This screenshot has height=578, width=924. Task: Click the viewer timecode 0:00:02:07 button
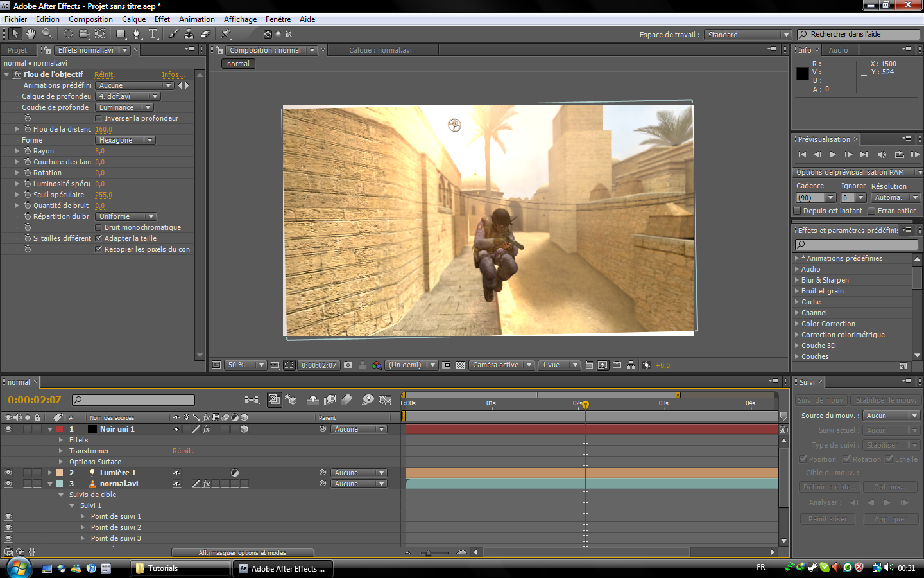coord(319,365)
